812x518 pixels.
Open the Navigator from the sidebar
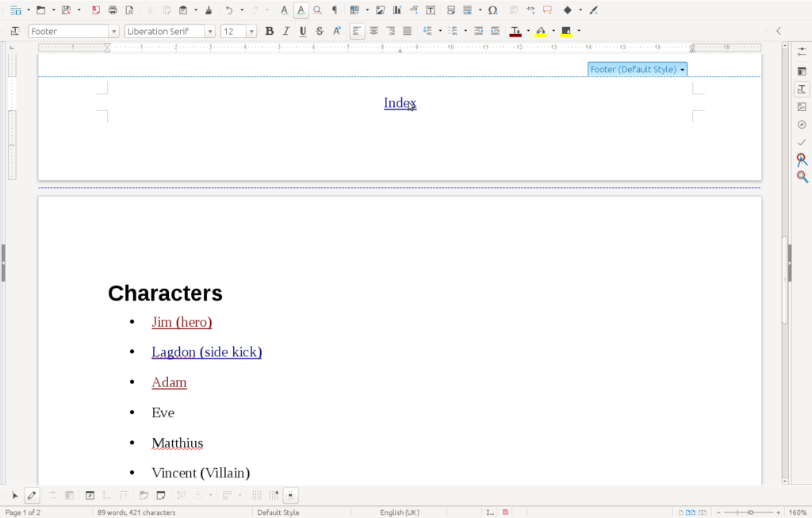tap(802, 125)
